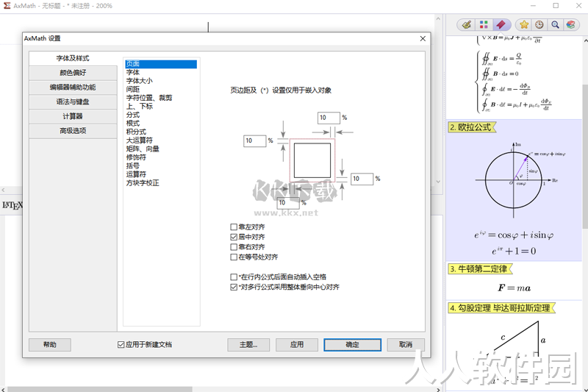
Task: Click the e^iπ + 1 = 0 formula
Action: (514, 251)
